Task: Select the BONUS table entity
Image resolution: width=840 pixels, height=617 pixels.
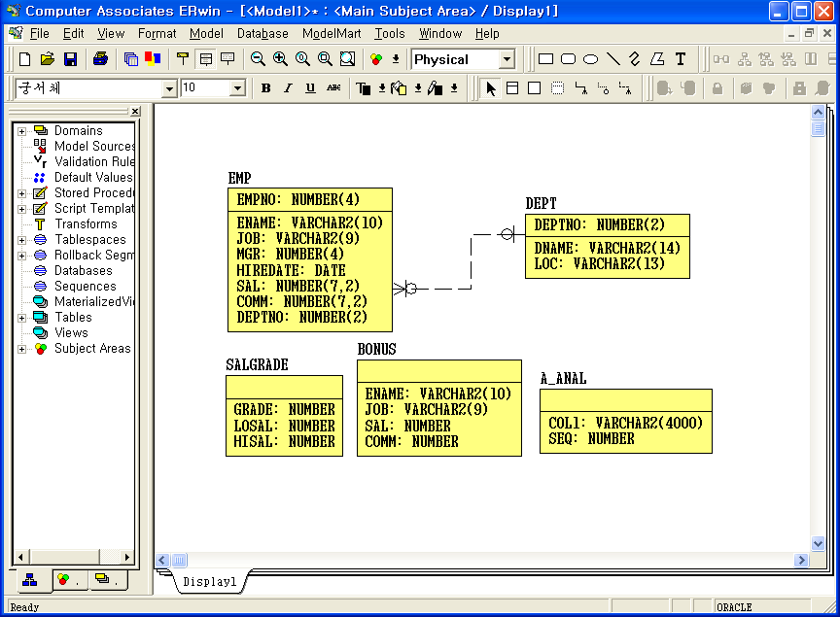Action: 439,408
